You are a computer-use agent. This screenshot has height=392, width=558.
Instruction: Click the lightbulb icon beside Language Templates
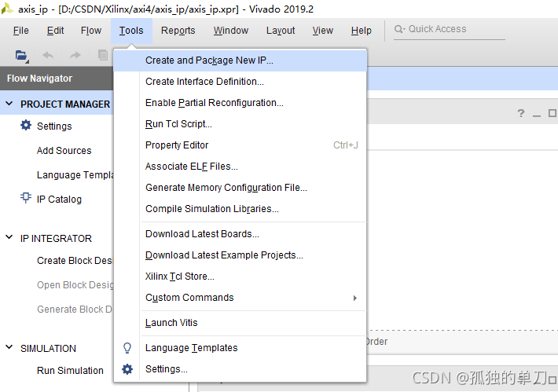[127, 347]
